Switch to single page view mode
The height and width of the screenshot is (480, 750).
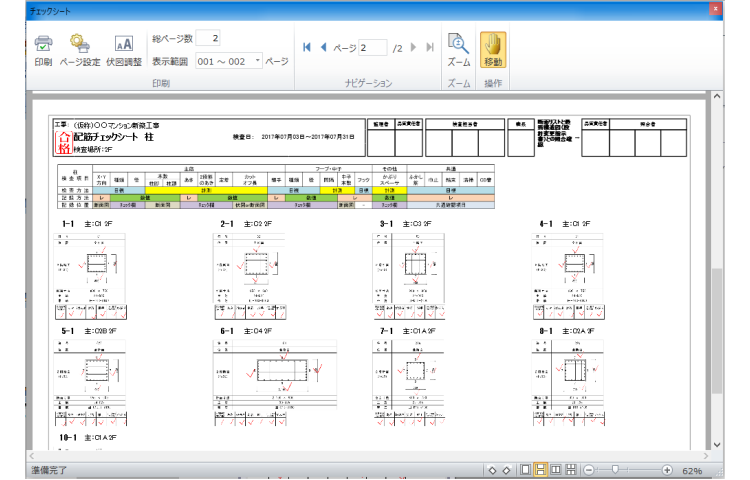526,470
